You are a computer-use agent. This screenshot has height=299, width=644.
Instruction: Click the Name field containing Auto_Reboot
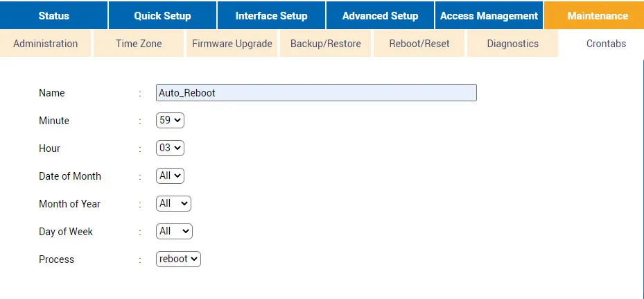coord(316,93)
